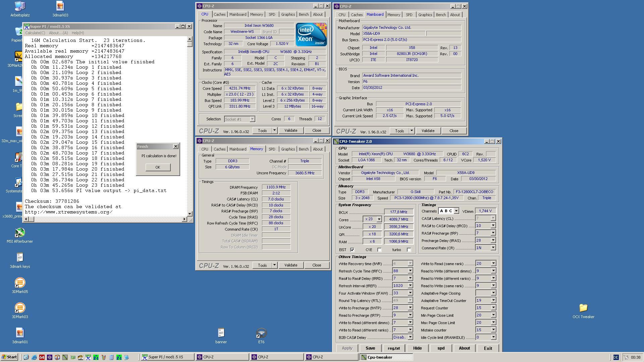Open the OCX Tweaker folder
Viewport: 644px width, 362px height.
(x=583, y=311)
